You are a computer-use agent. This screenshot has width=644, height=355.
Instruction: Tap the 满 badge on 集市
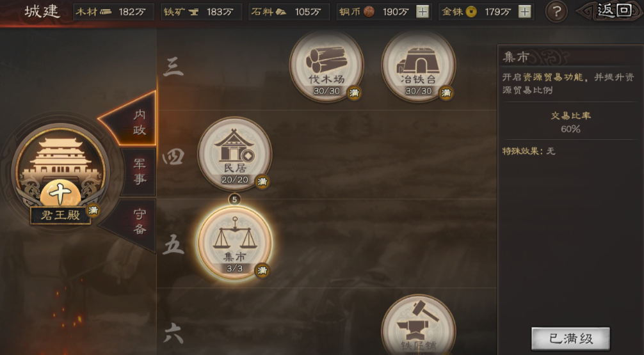[262, 271]
